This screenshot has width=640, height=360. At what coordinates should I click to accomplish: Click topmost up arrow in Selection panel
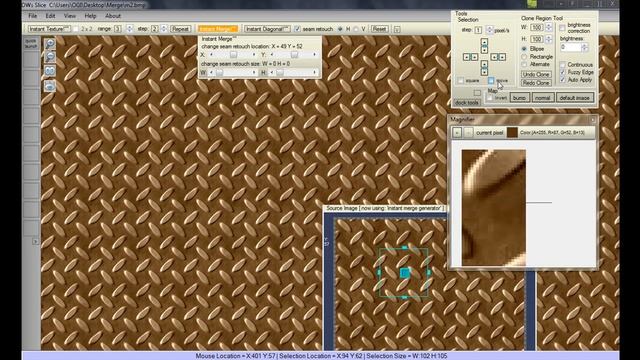click(484, 42)
